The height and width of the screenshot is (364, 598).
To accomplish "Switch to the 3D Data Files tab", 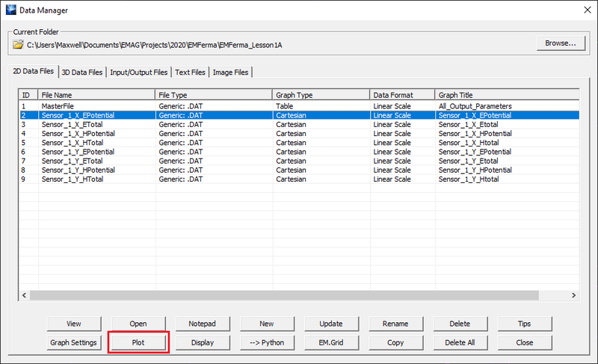I will pos(82,72).
